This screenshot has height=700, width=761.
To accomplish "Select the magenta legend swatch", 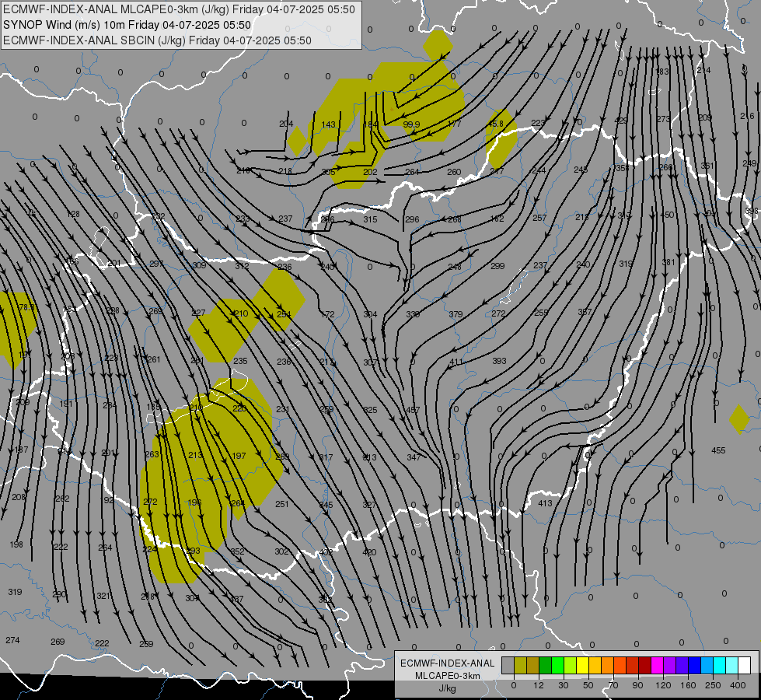I will tap(657, 665).
